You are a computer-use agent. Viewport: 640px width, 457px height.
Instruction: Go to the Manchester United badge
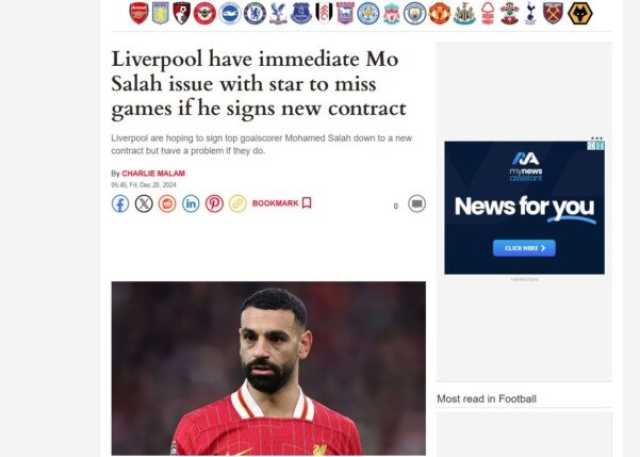coord(440,13)
